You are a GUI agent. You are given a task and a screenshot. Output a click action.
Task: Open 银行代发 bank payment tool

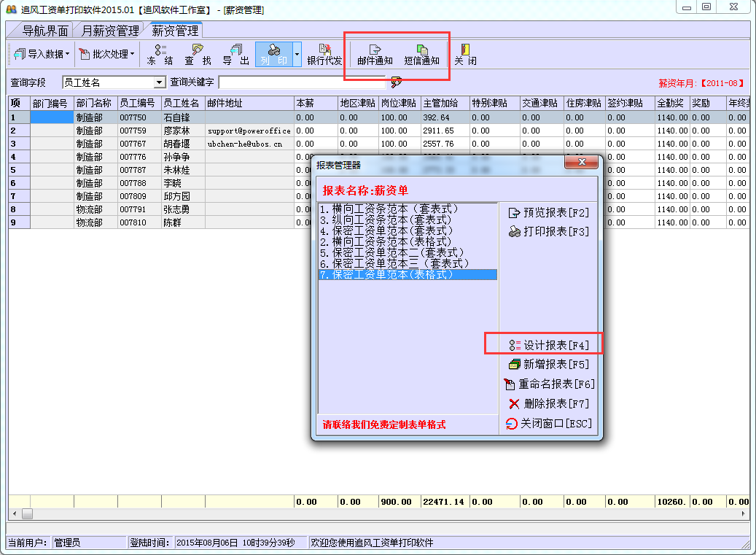click(324, 55)
